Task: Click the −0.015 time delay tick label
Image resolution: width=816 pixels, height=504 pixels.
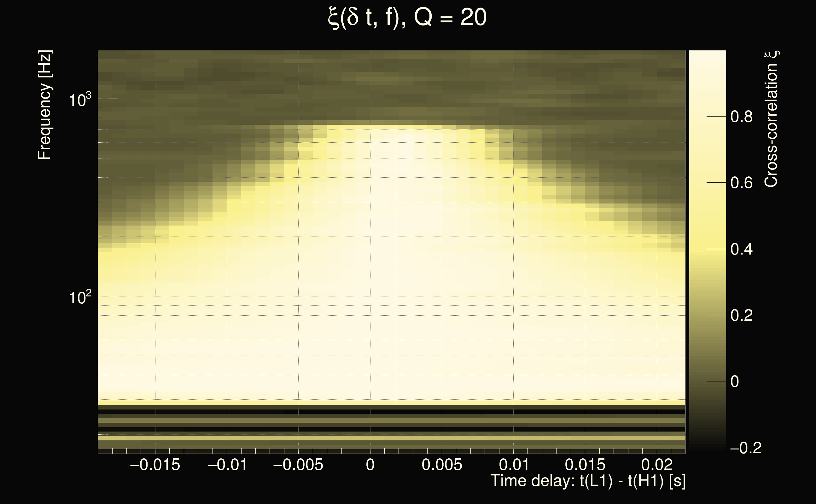Action: coord(155,465)
